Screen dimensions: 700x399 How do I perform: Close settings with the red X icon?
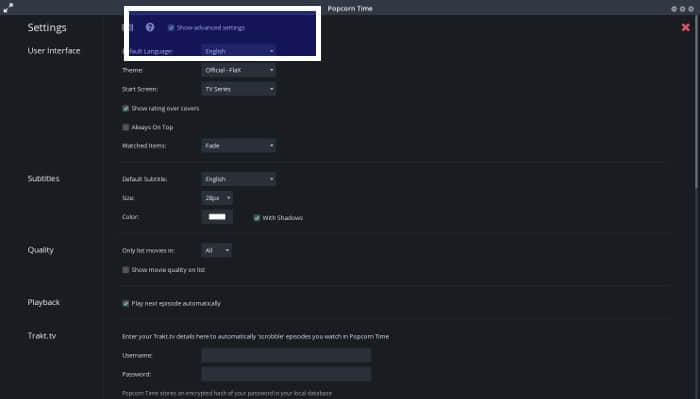(x=686, y=28)
